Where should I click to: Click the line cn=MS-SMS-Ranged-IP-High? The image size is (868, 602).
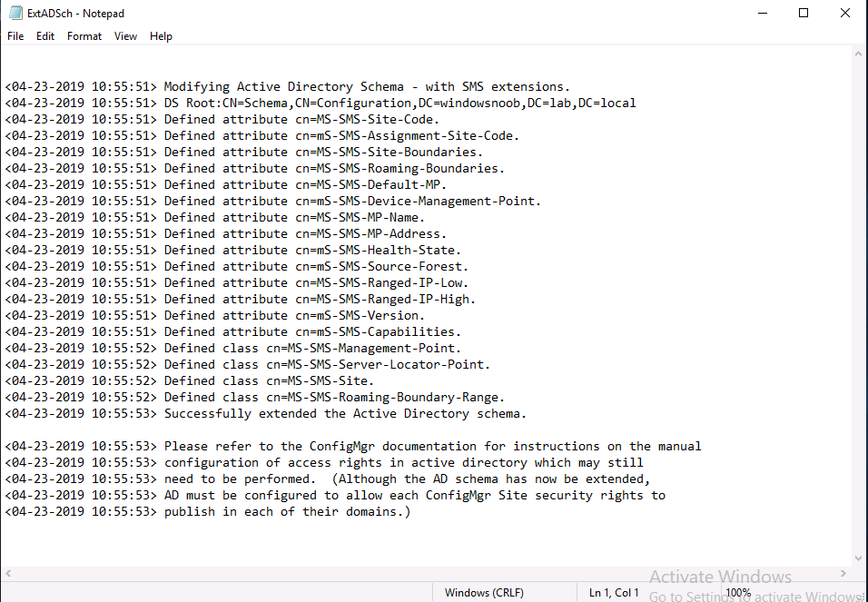click(241, 299)
